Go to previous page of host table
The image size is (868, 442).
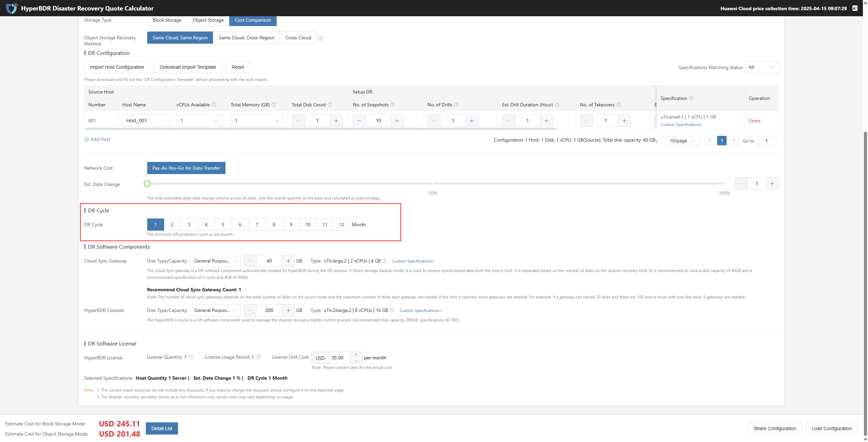coord(709,141)
